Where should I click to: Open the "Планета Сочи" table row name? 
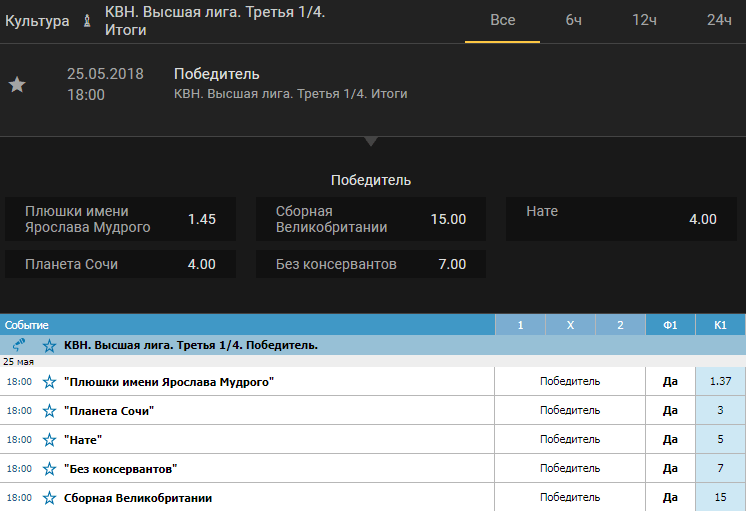109,411
